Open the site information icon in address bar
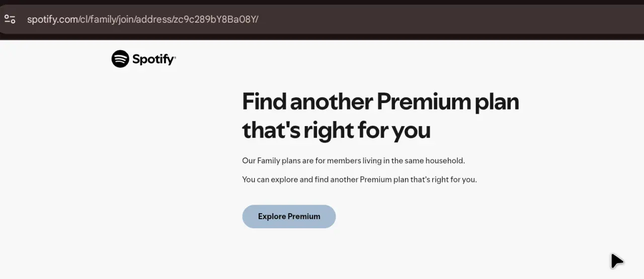The height and width of the screenshot is (279, 644). [10, 20]
